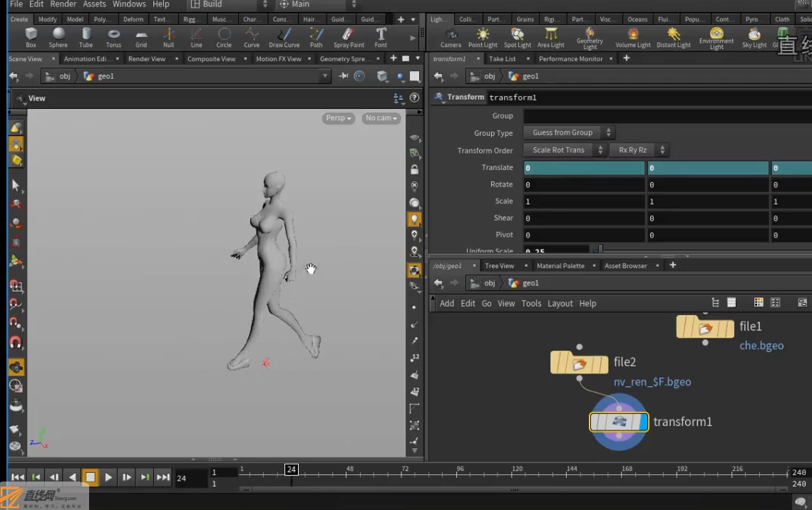The width and height of the screenshot is (812, 510).
Task: Add a Camera from the shelf
Action: pos(451,38)
